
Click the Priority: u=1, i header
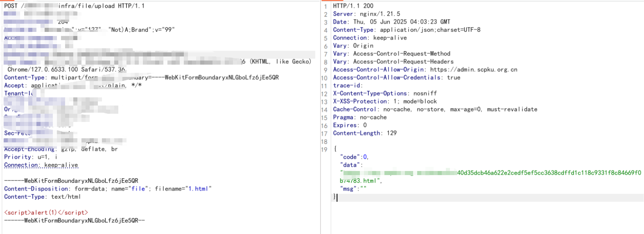pos(31,157)
